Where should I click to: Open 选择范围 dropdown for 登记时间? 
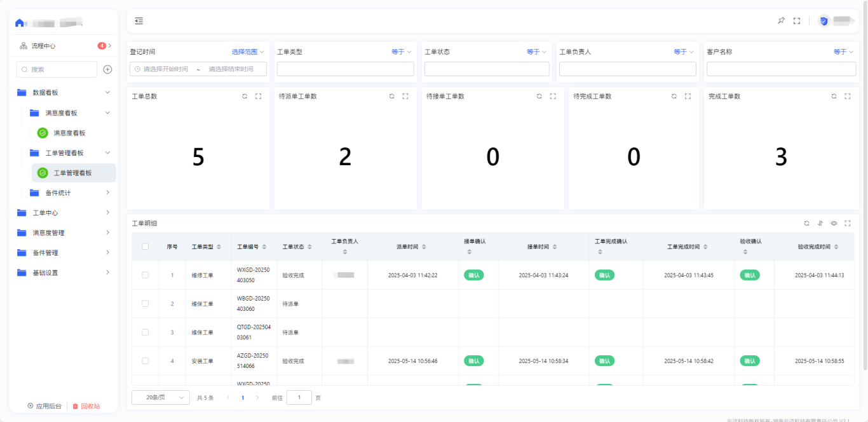point(248,51)
